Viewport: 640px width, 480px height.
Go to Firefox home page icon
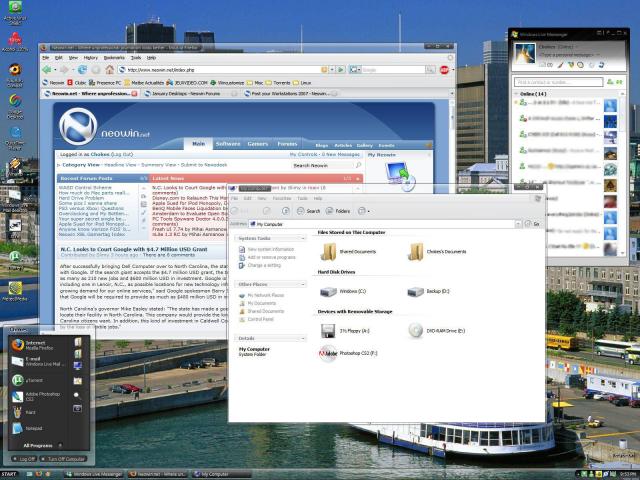(x=109, y=70)
